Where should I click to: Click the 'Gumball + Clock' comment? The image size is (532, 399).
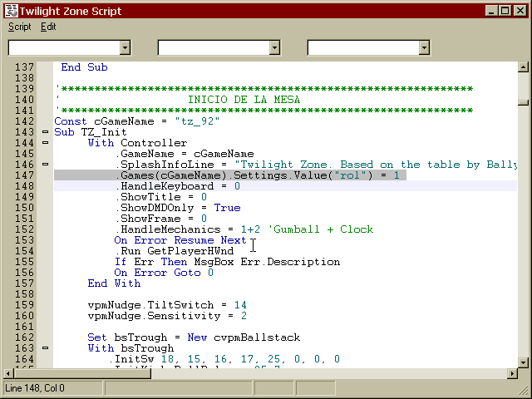321,229
